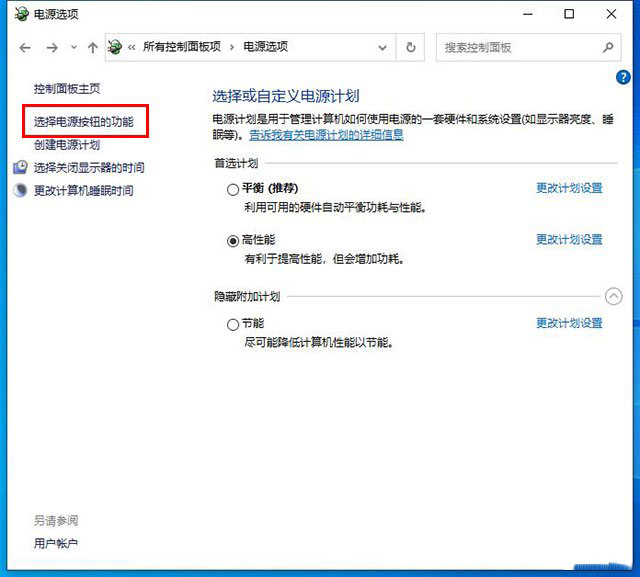640x577 pixels.
Task: Open help with the blue question mark
Action: click(x=623, y=77)
